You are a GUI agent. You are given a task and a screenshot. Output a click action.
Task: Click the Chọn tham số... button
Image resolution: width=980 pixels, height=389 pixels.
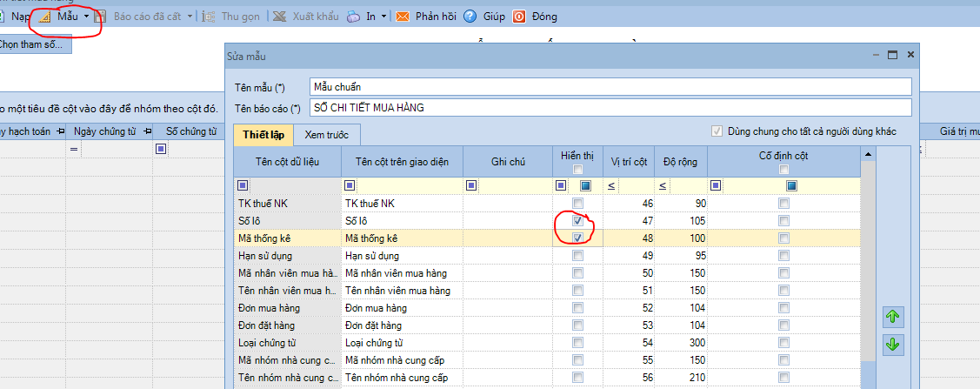pyautogui.click(x=33, y=44)
